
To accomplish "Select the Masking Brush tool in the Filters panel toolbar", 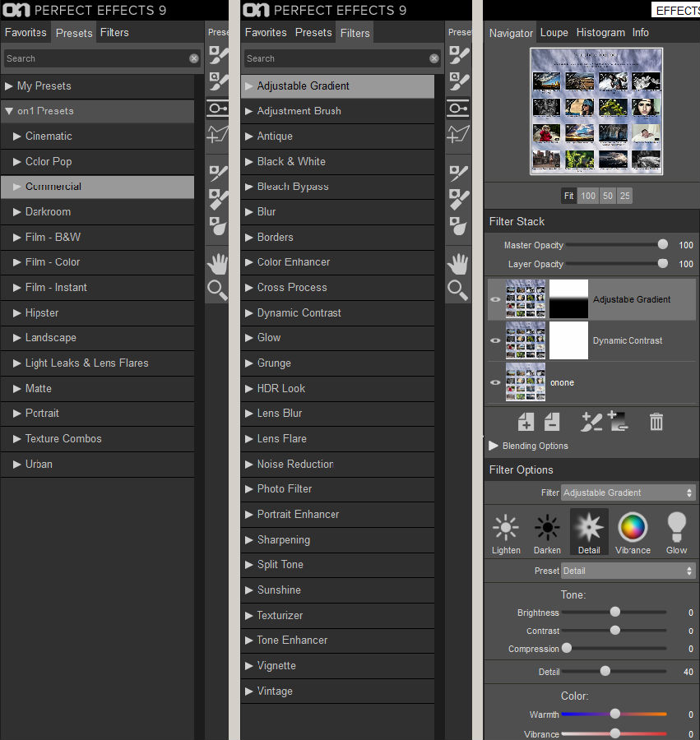I will pos(458,56).
